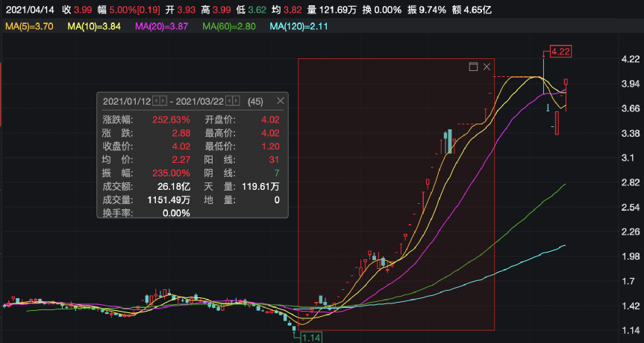Close the red selection range box
This screenshot has width=644, height=343.
click(x=487, y=67)
